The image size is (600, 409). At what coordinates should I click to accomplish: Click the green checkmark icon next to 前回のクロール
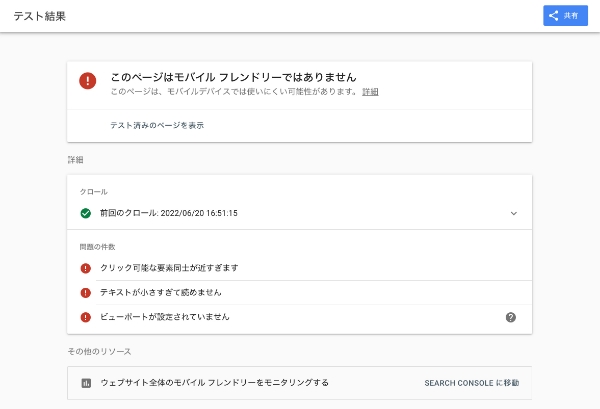(86, 213)
